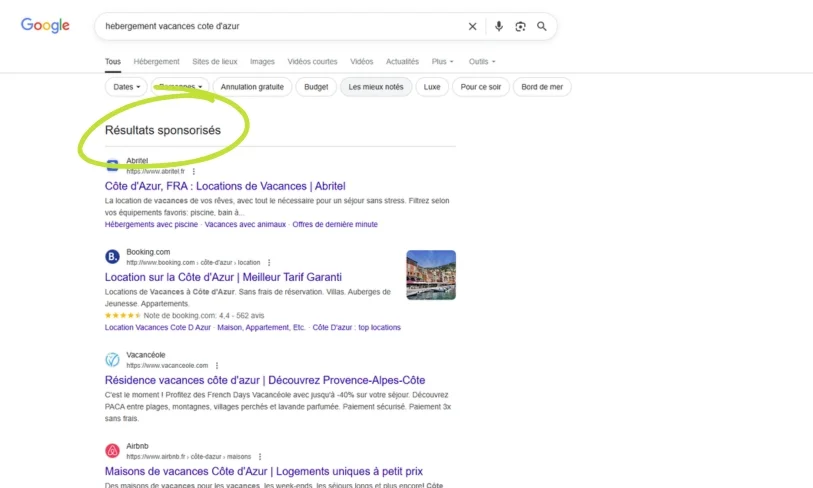Image resolution: width=813 pixels, height=488 pixels.
Task: Open the Maisons de vacances Côte d'Azur Airbnb link
Action: tap(264, 471)
